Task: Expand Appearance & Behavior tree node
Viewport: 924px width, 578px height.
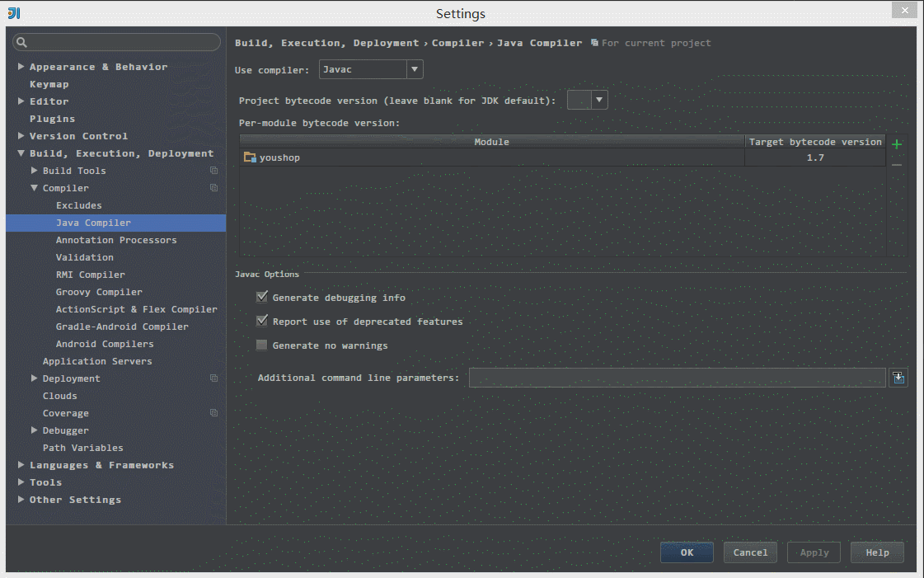Action: tap(21, 67)
